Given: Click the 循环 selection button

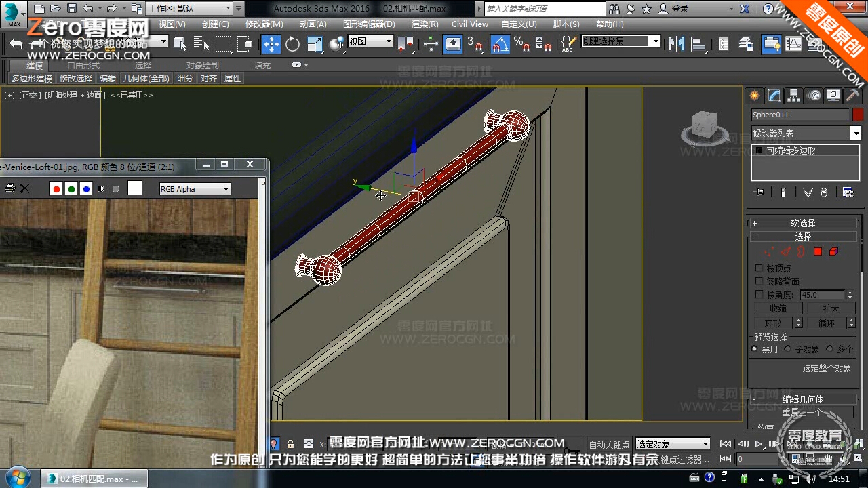Looking at the screenshot, I should pyautogui.click(x=827, y=323).
